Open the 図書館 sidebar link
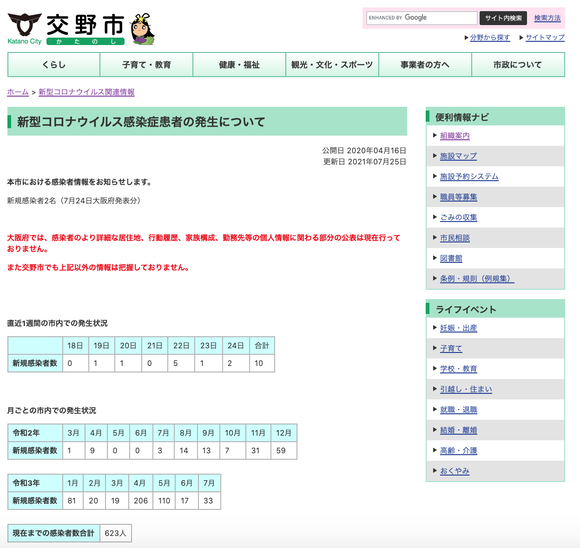 point(451,258)
